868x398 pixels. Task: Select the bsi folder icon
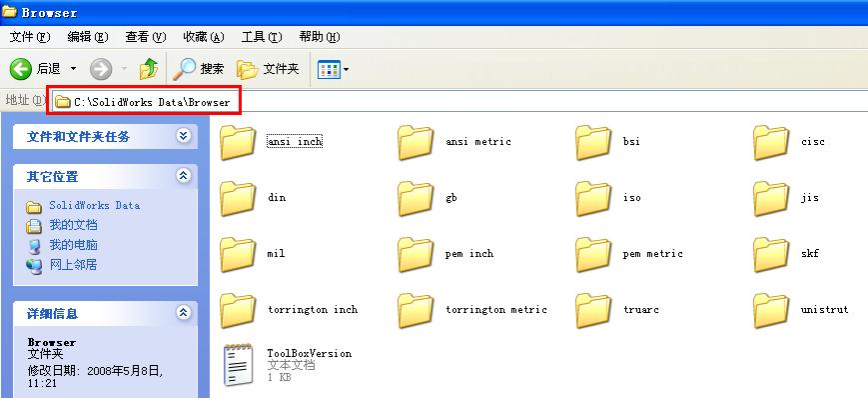tap(593, 142)
